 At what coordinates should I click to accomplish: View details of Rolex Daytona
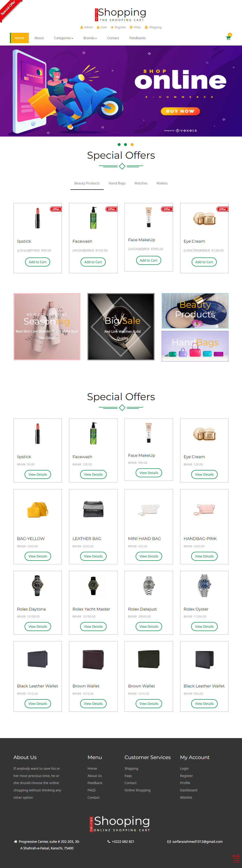(38, 626)
